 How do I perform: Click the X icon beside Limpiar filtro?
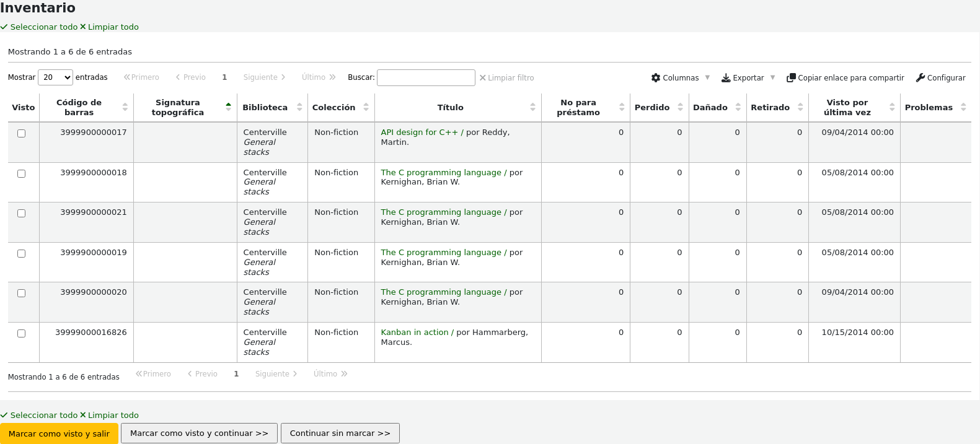coord(483,78)
